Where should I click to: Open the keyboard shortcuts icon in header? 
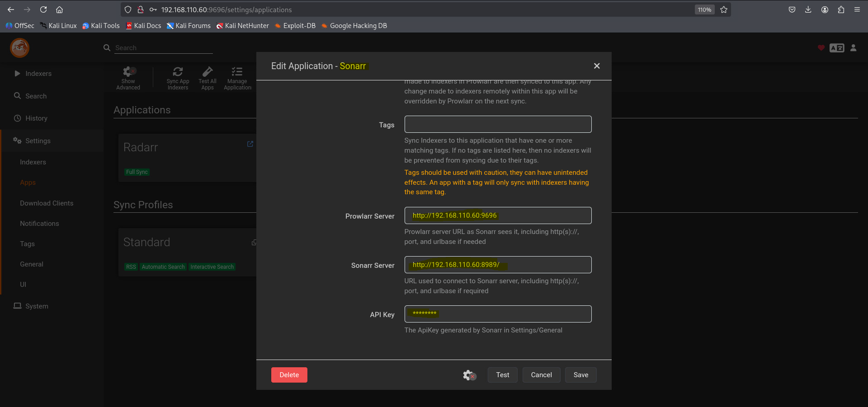click(x=836, y=48)
